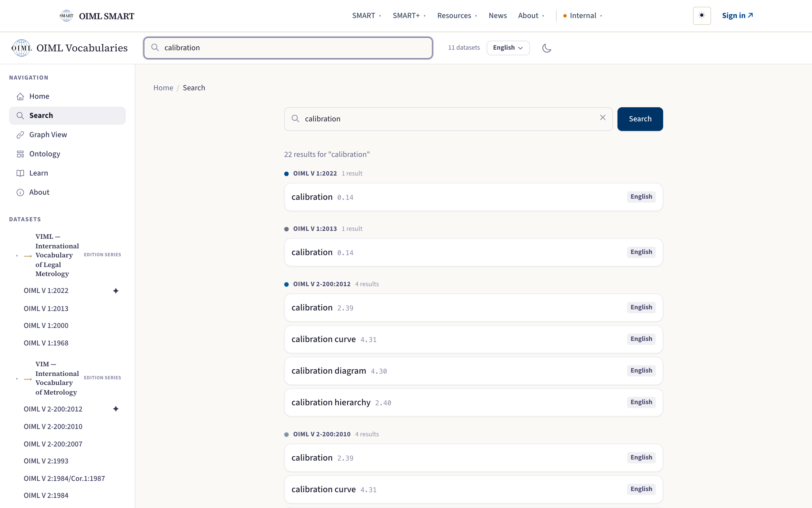Open calibration 2.39 result under OIML V 2-200:2012
This screenshot has height=508, width=812.
click(473, 308)
